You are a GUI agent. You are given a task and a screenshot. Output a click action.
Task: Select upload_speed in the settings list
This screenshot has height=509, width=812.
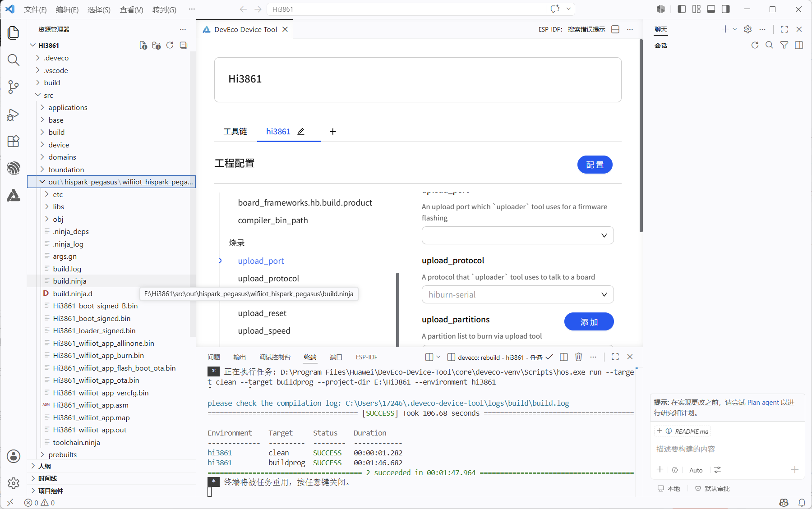click(x=264, y=331)
